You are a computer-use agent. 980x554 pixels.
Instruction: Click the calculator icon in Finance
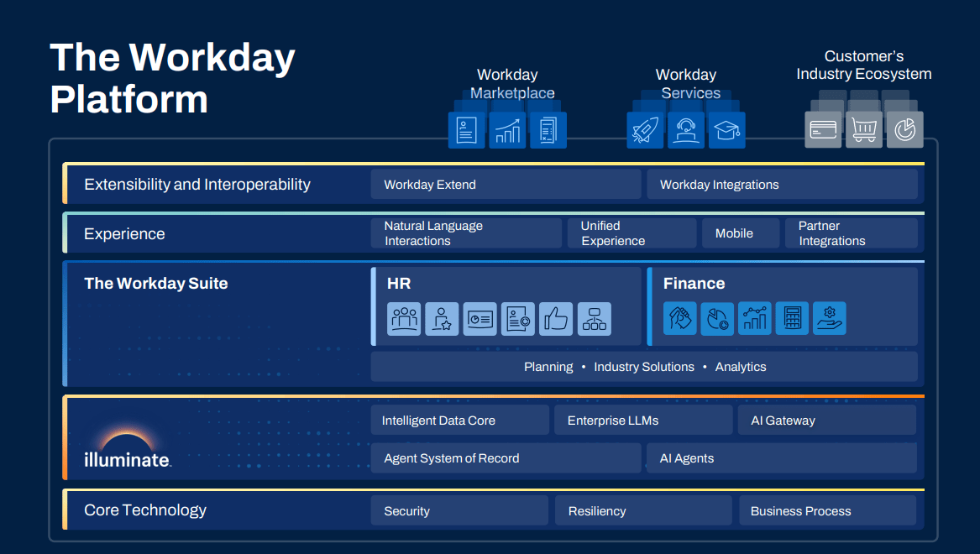coord(792,318)
